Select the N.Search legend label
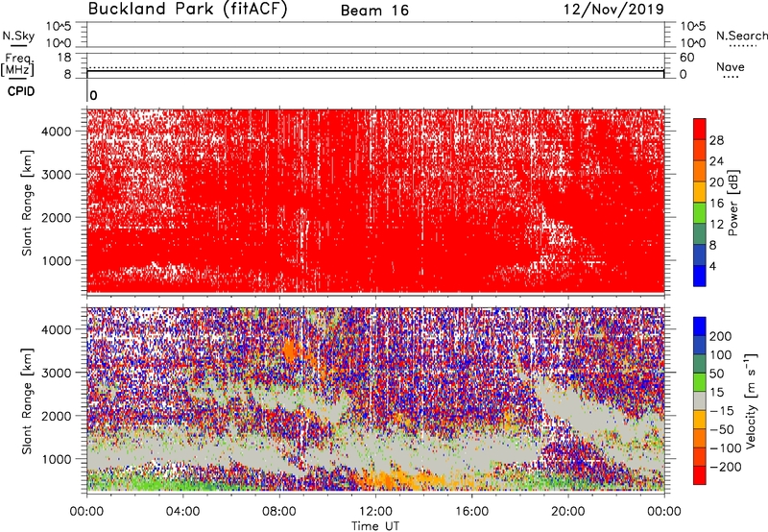 click(742, 36)
